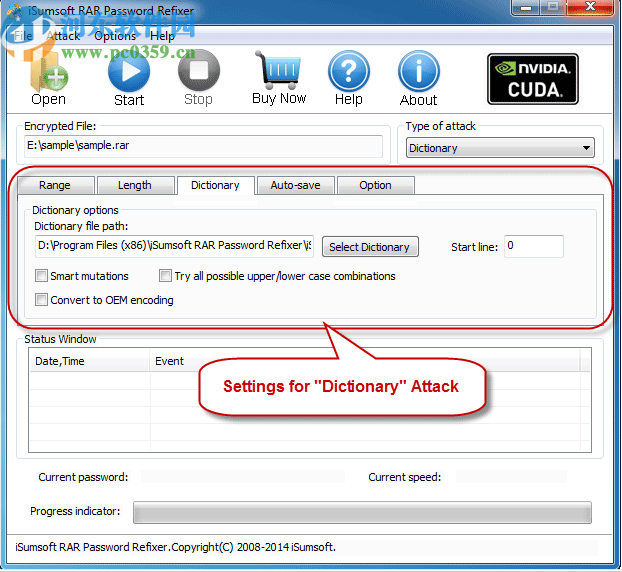Viewport: 622px width, 572px height.
Task: Click the copyright status bar text
Action: coord(175,547)
